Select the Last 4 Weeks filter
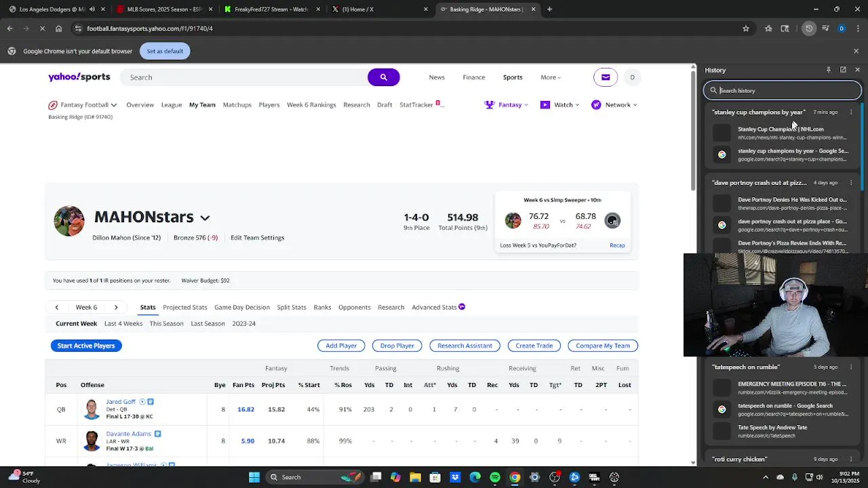Viewport: 868px width, 488px height. pos(123,324)
